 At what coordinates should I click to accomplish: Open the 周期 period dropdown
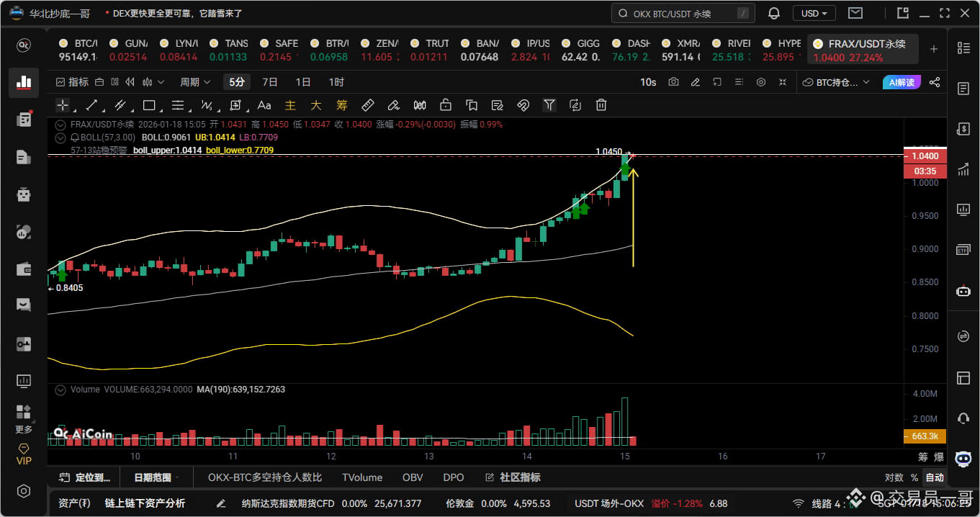pos(194,81)
